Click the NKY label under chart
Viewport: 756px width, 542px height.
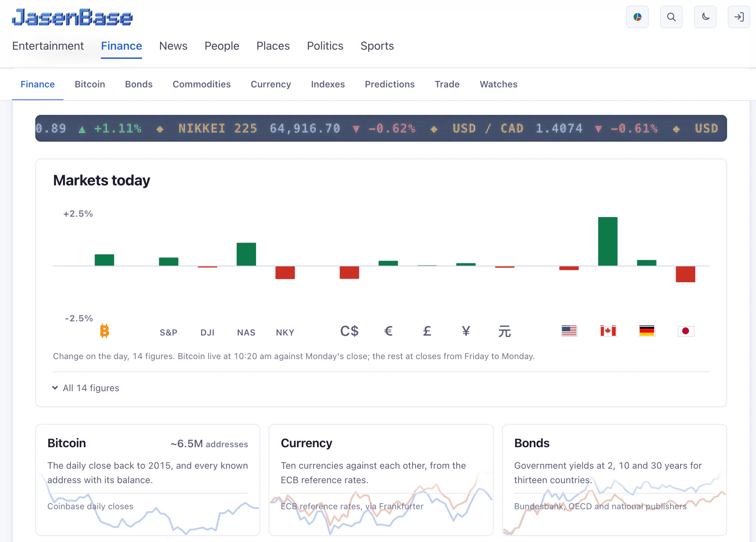(285, 332)
